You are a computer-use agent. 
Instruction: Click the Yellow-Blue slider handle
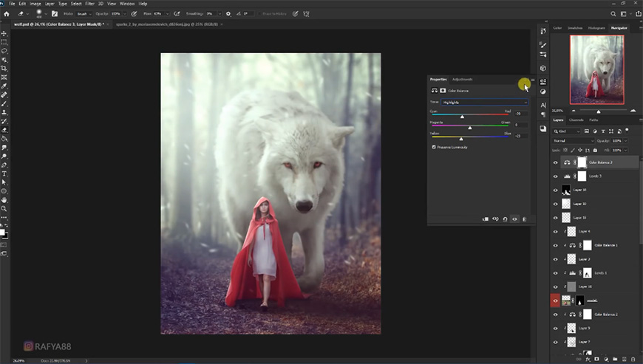coord(461,139)
